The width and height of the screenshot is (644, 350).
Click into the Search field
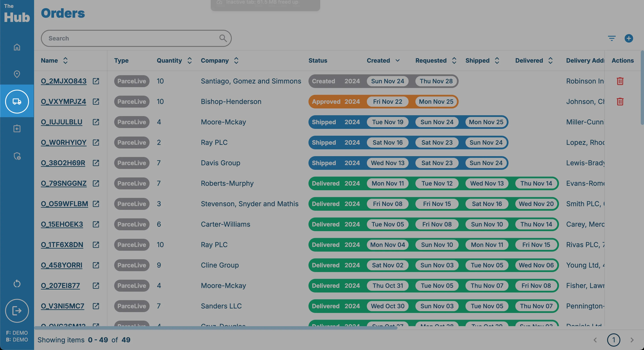click(136, 38)
